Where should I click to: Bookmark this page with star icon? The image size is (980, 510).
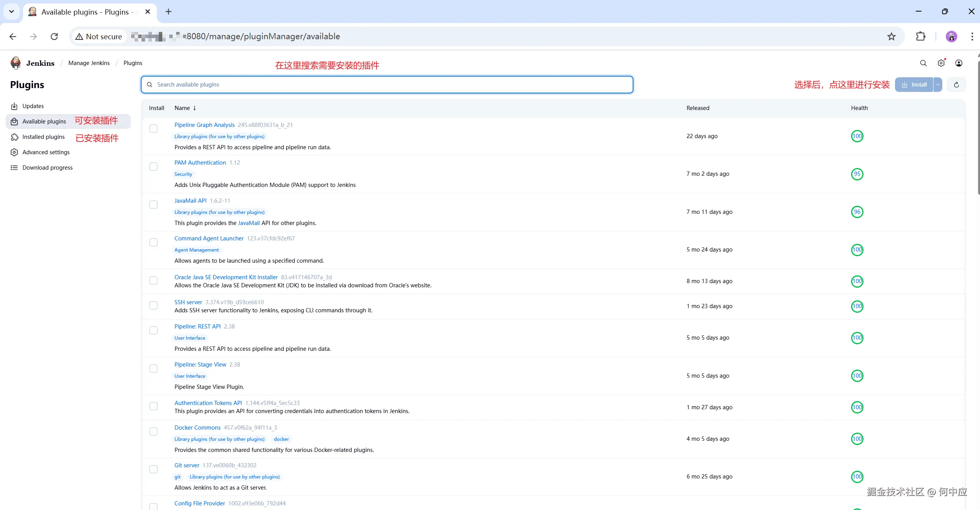coord(891,37)
